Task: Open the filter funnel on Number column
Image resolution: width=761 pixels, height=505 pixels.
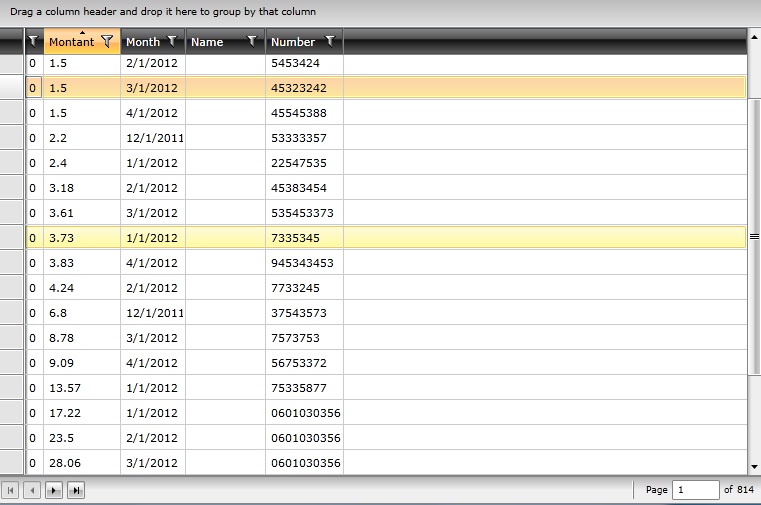Action: (x=330, y=42)
